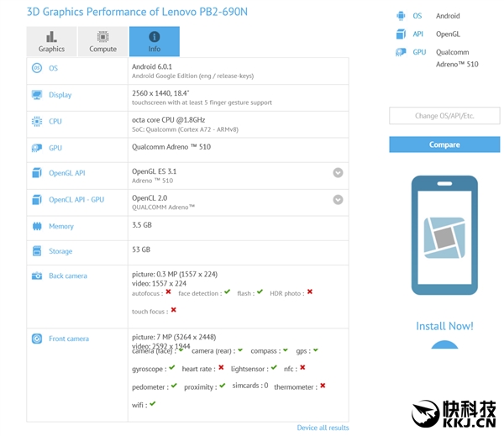Open the Device all results link
504x436 pixels.
coord(323,428)
